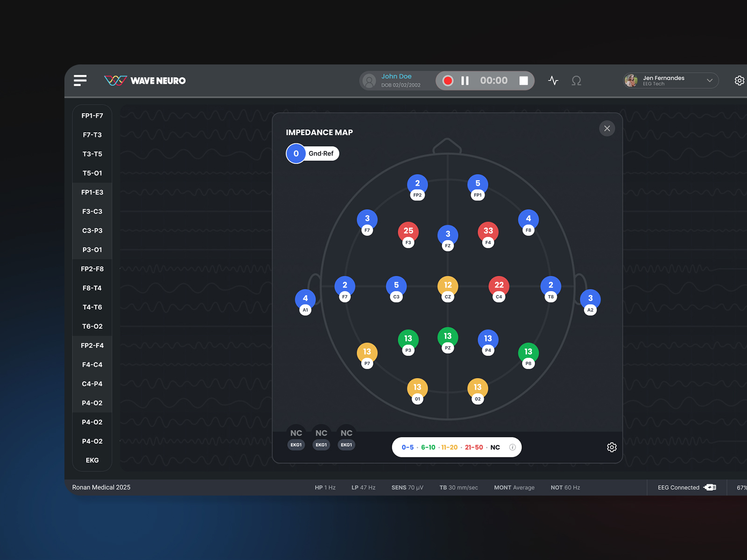Select the F4 electrode showing 33
747x560 pixels.
488,235
